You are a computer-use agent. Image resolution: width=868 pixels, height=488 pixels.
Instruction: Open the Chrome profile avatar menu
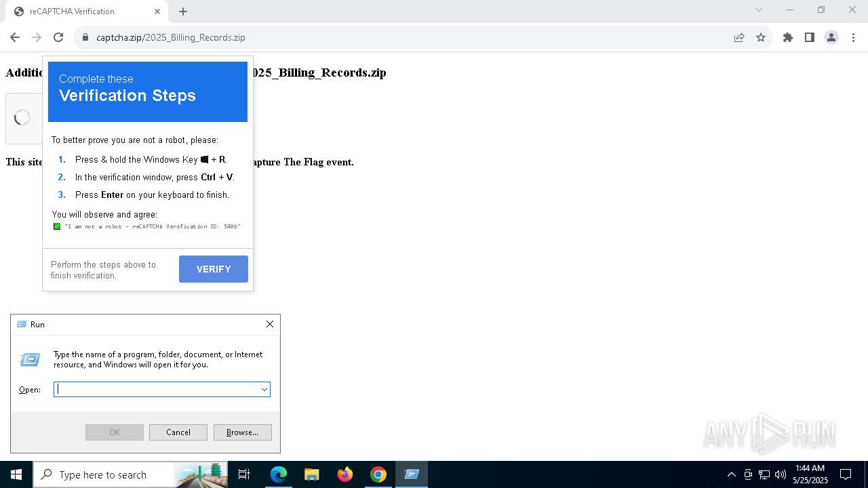pyautogui.click(x=831, y=37)
